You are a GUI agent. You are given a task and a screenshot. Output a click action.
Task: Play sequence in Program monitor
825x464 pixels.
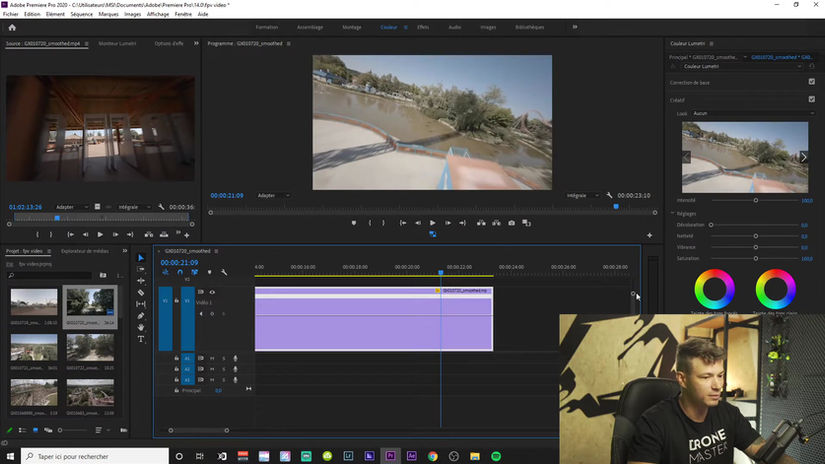[x=432, y=223]
